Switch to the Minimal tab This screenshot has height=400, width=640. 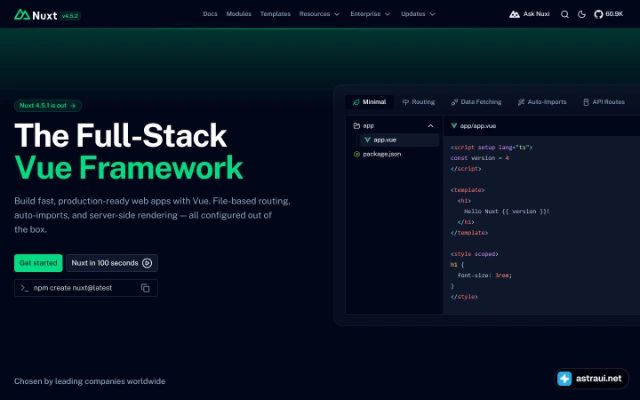click(x=369, y=102)
